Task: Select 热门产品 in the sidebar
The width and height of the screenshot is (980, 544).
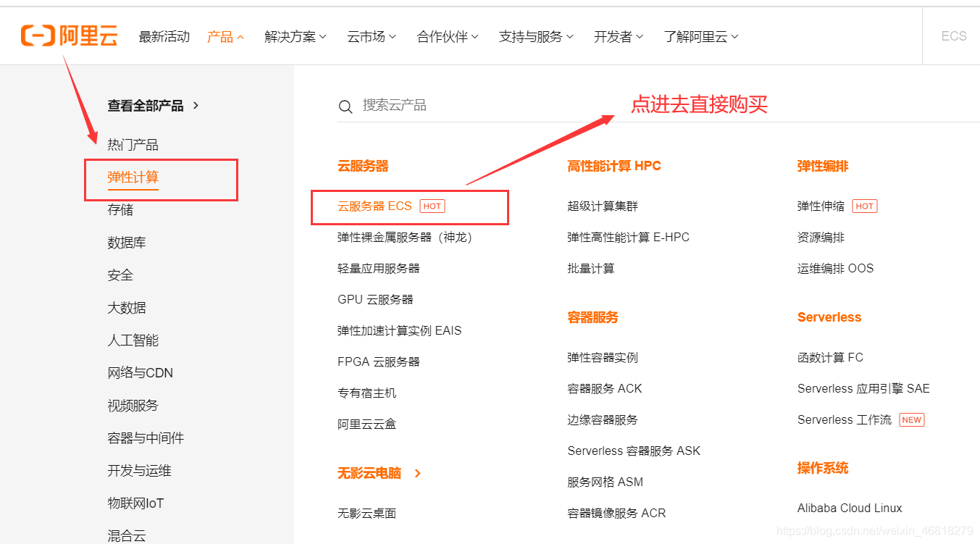Action: [133, 145]
